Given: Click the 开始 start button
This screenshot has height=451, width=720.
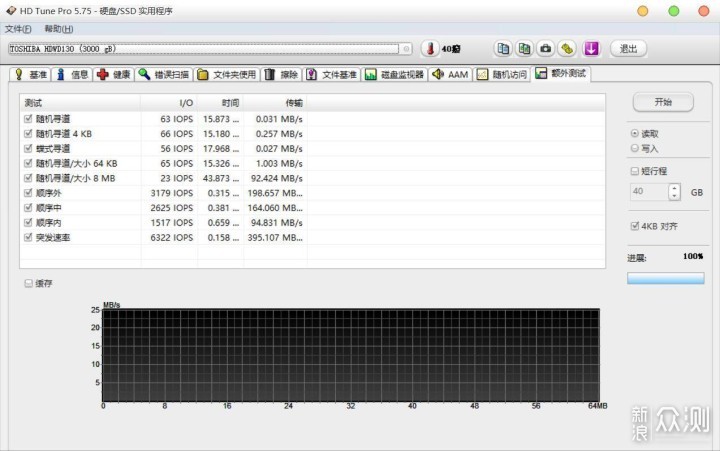Looking at the screenshot, I should click(663, 102).
